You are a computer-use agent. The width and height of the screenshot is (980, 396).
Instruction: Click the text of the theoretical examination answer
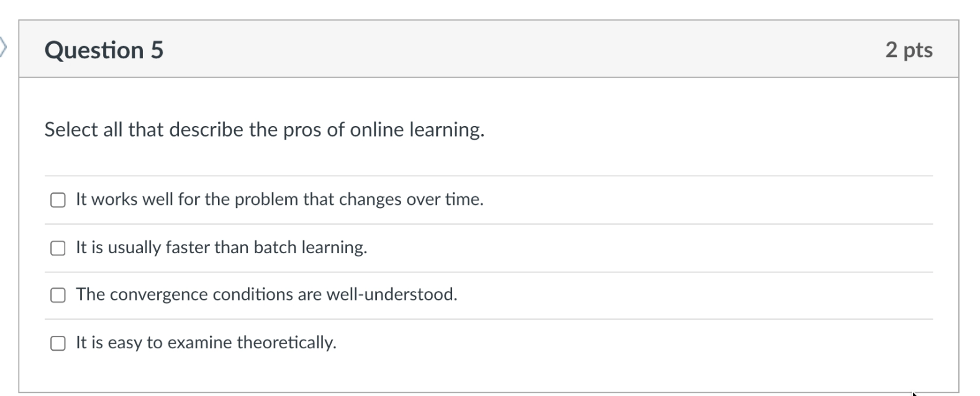206,341
